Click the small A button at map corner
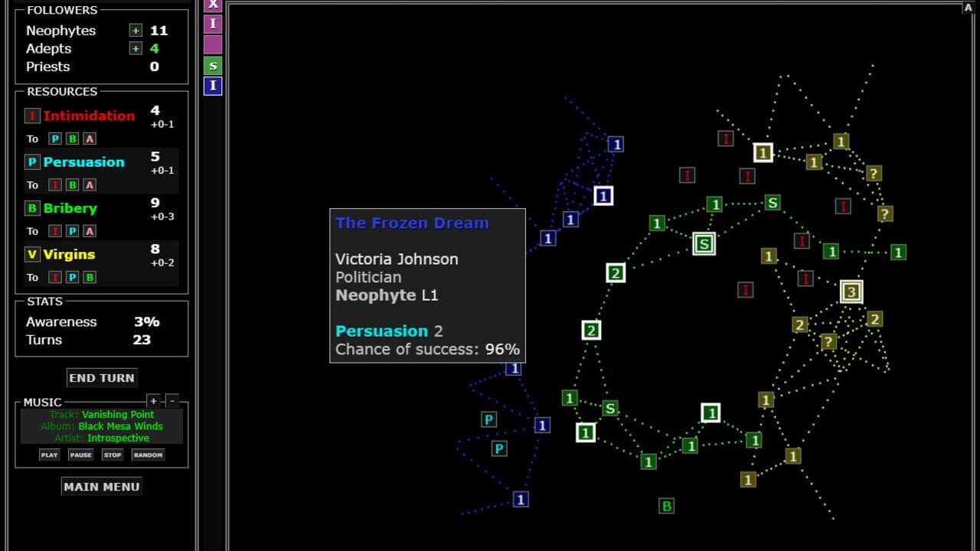Image resolution: width=980 pixels, height=551 pixels. click(968, 8)
